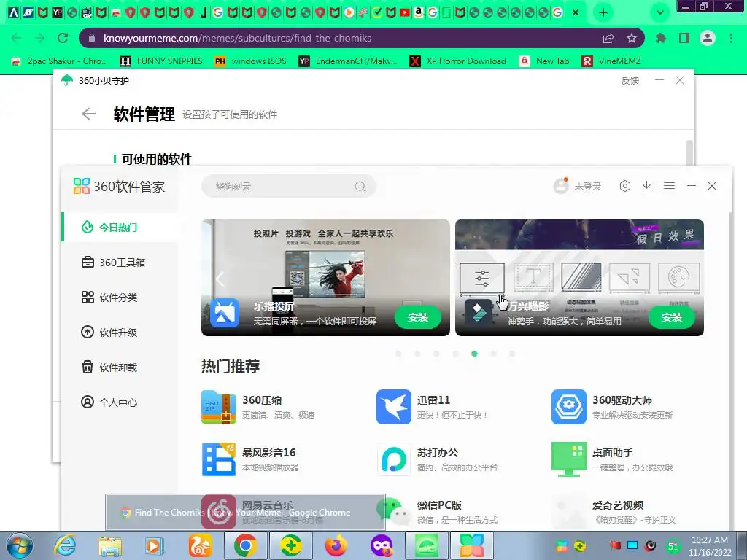Image resolution: width=747 pixels, height=560 pixels.
Task: Open 360驱动大师 app icon
Action: pos(569,407)
